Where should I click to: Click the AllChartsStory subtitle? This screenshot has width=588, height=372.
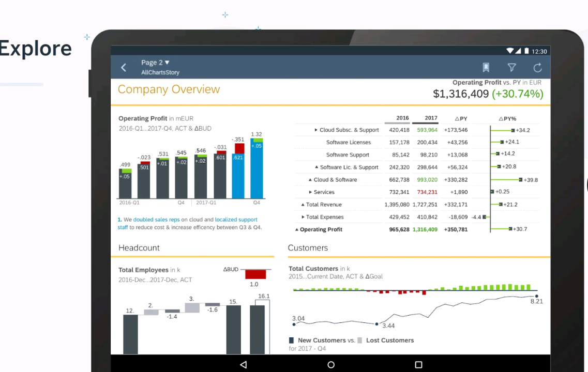pos(160,72)
